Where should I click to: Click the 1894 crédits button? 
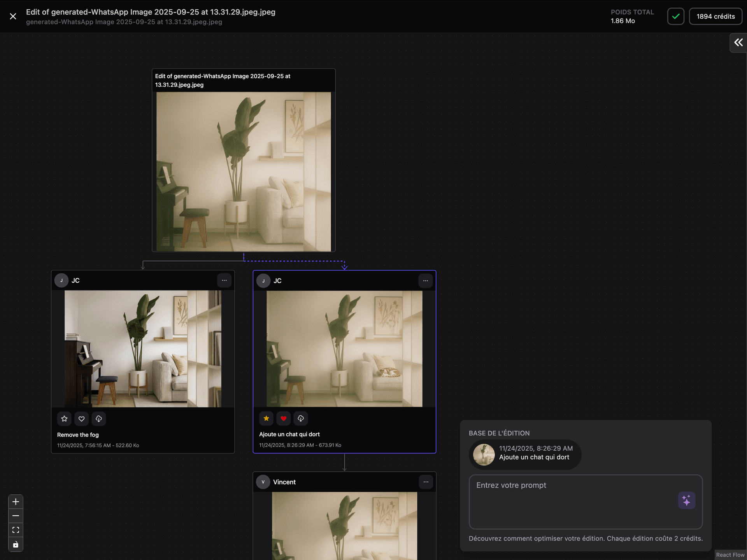pyautogui.click(x=715, y=16)
